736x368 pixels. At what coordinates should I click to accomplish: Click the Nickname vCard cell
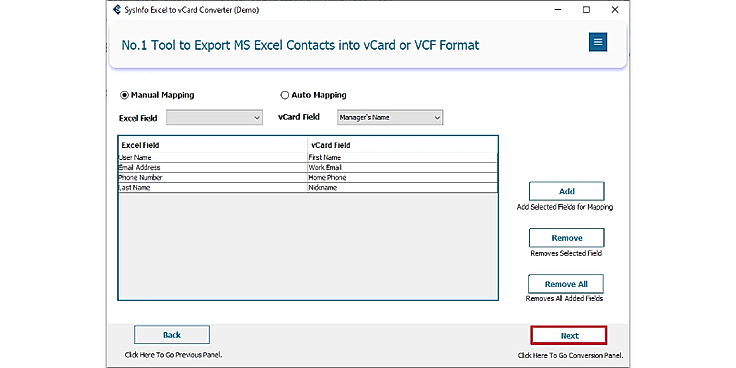click(x=402, y=188)
